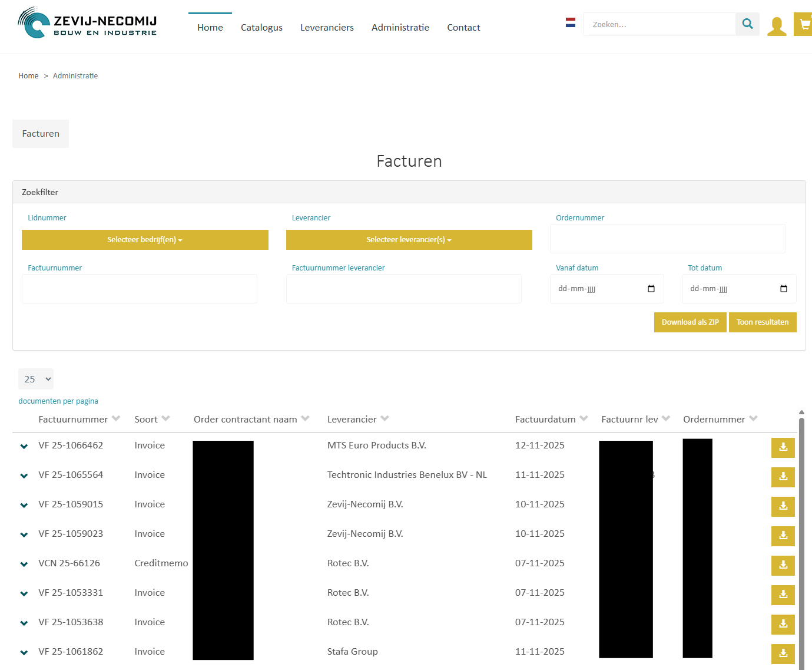This screenshot has width=812, height=670.
Task: Click Toon resultaten button
Action: click(763, 322)
